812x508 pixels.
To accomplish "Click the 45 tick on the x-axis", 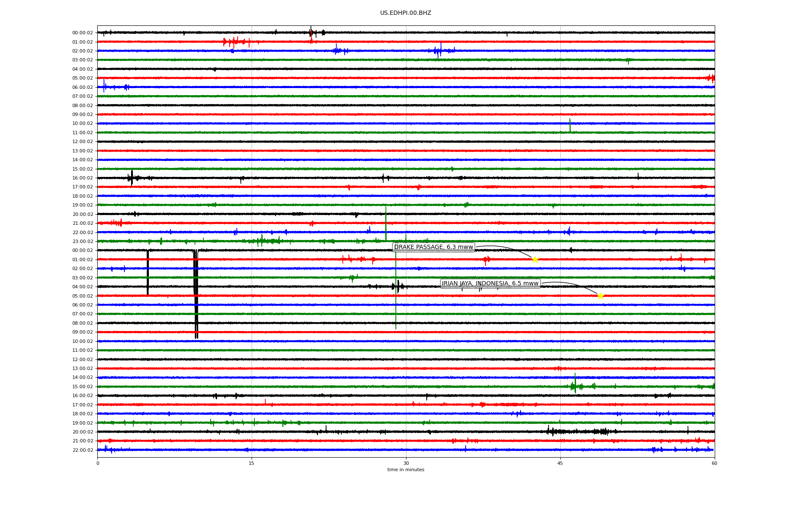I will coord(560,463).
